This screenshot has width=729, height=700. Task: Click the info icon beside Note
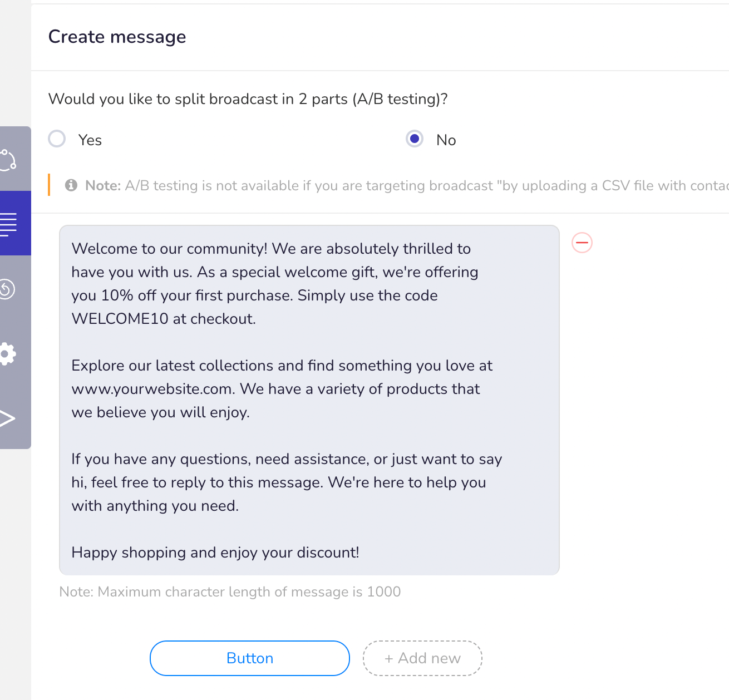pyautogui.click(x=71, y=185)
